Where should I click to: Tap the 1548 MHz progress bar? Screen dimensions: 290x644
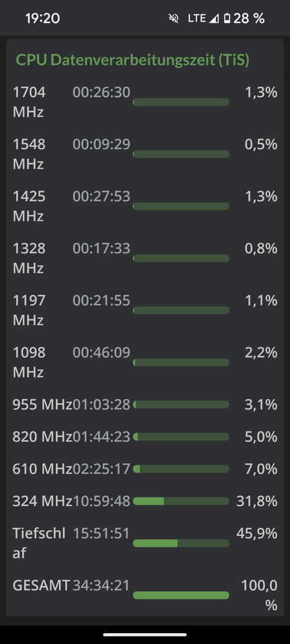181,154
